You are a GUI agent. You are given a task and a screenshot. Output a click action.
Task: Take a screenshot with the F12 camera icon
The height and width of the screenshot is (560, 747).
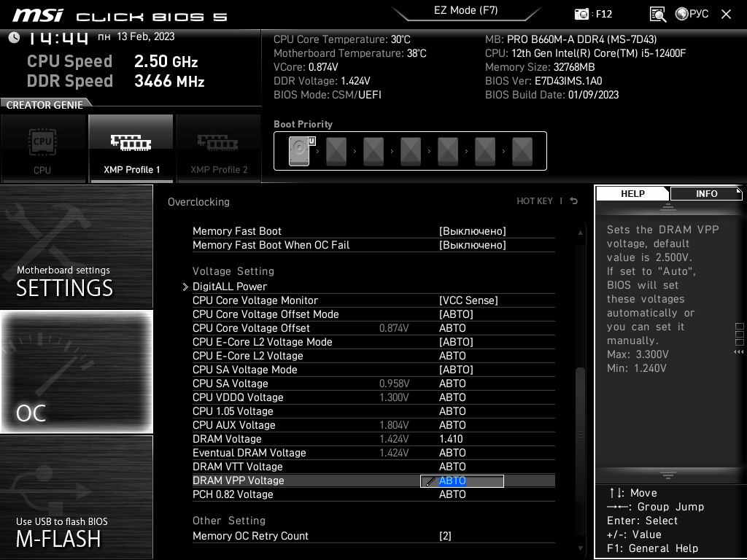tap(581, 14)
